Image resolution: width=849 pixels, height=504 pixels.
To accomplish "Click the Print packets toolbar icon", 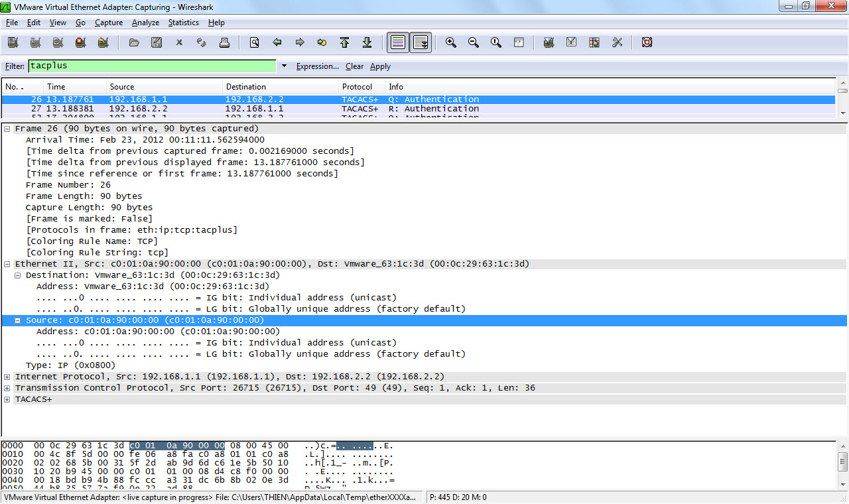I will click(224, 42).
